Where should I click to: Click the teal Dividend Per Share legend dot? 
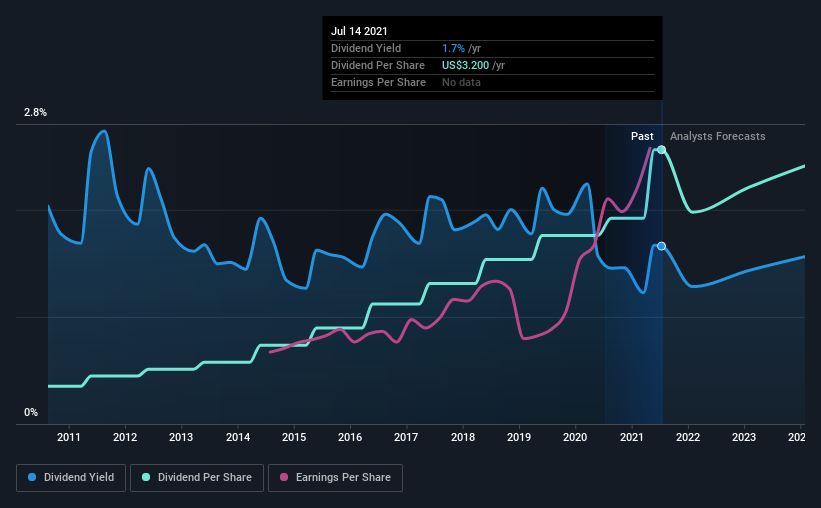click(x=146, y=477)
